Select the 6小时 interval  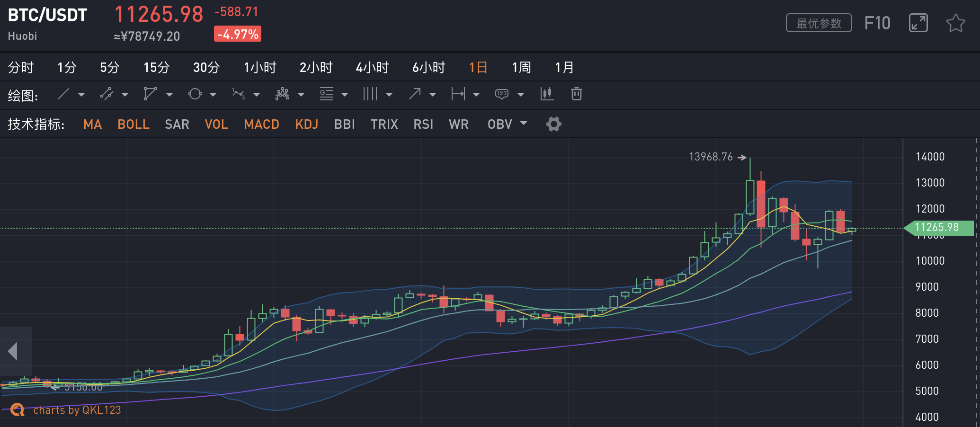point(429,67)
